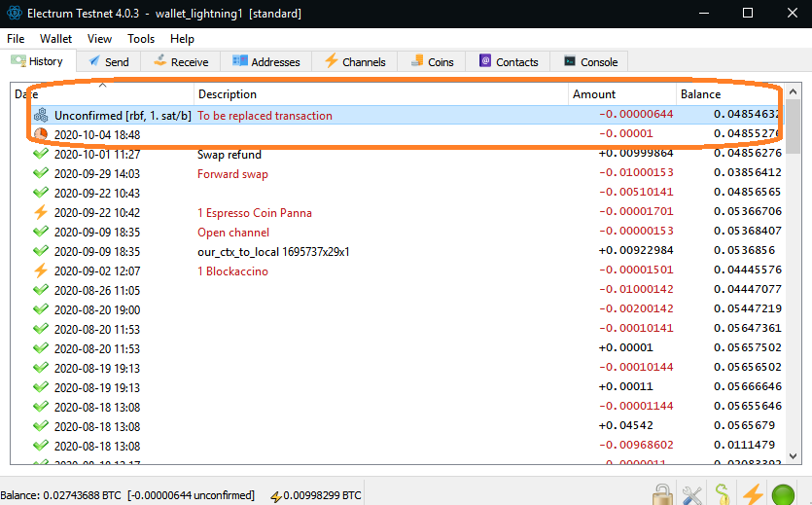Click green checkmark of 2020-08-20 19:00 row
This screenshot has height=505, width=812.
point(41,309)
